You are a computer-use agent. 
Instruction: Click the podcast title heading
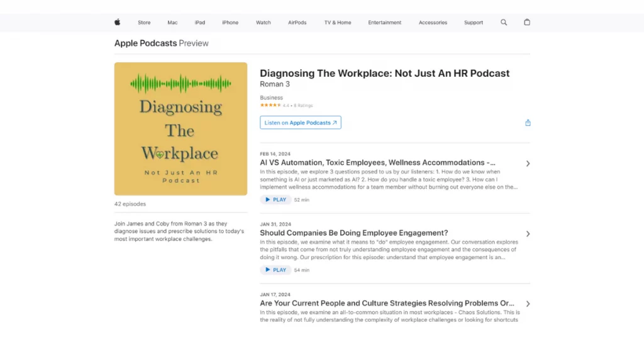[385, 73]
